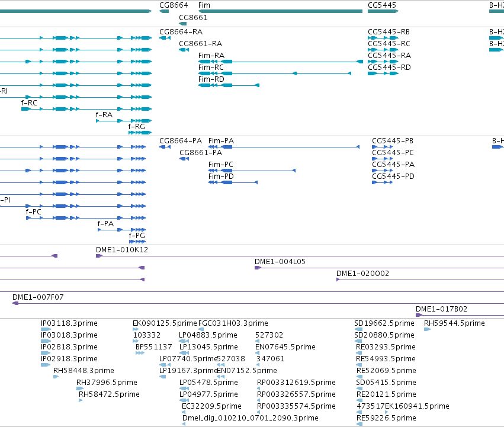Select the CG5445 gene label

382,5
